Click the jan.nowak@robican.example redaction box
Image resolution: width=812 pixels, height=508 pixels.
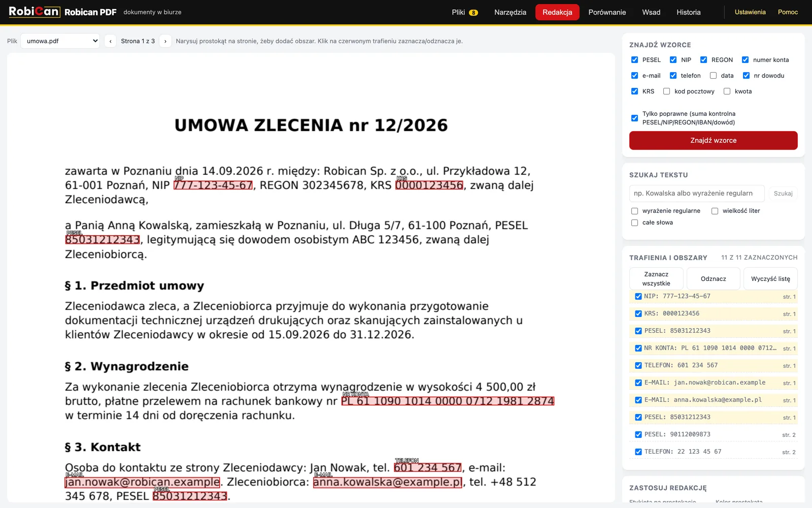point(143,482)
